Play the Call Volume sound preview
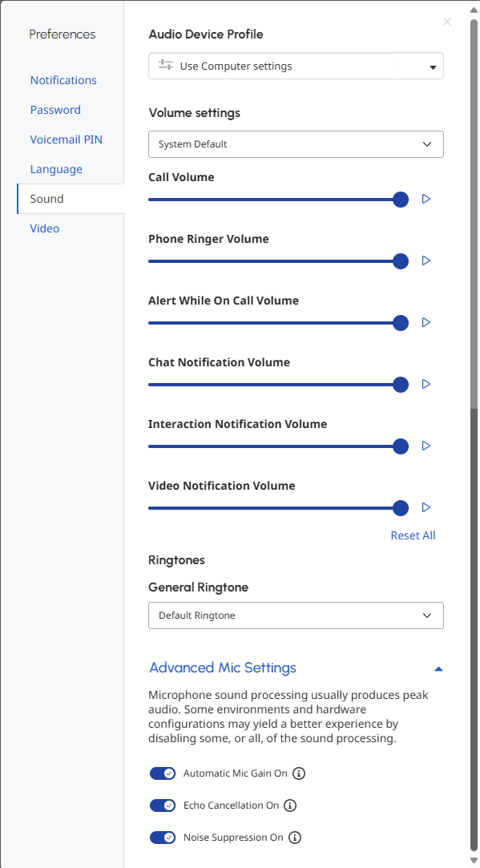This screenshot has height=868, width=480. (426, 198)
